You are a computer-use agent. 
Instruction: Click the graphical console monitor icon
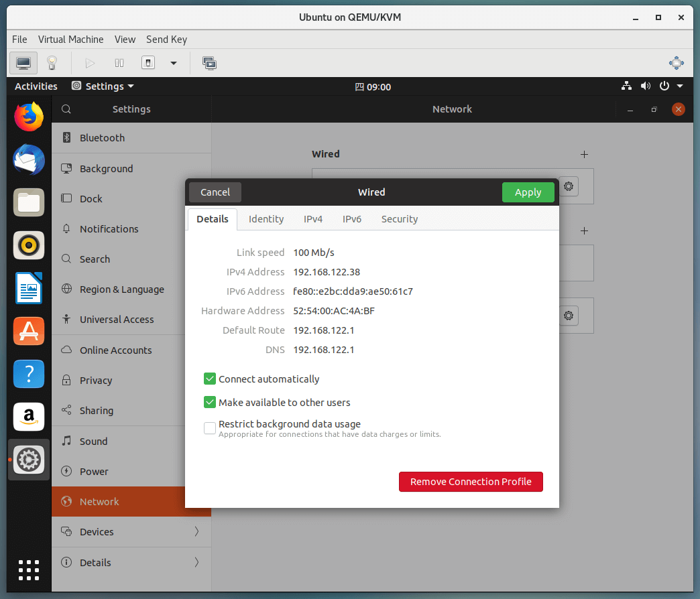(x=23, y=63)
